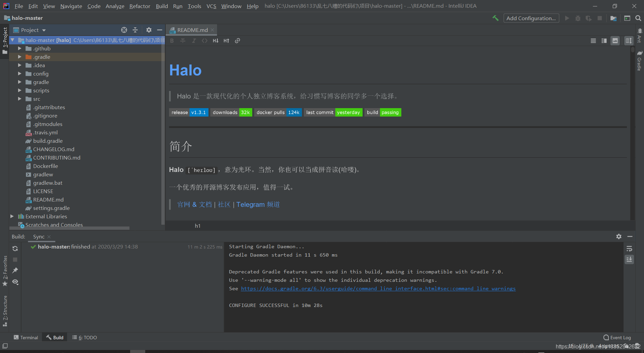The width and height of the screenshot is (644, 353).
Task: Open the VCS menu
Action: pyautogui.click(x=211, y=6)
